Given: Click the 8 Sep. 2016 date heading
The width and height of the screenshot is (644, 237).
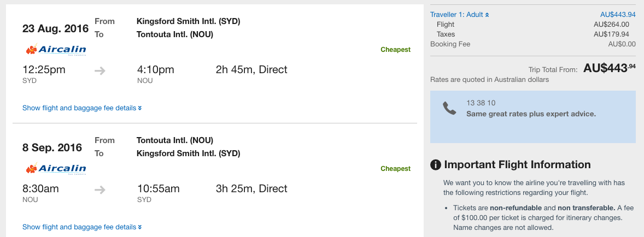Looking at the screenshot, I should point(52,147).
